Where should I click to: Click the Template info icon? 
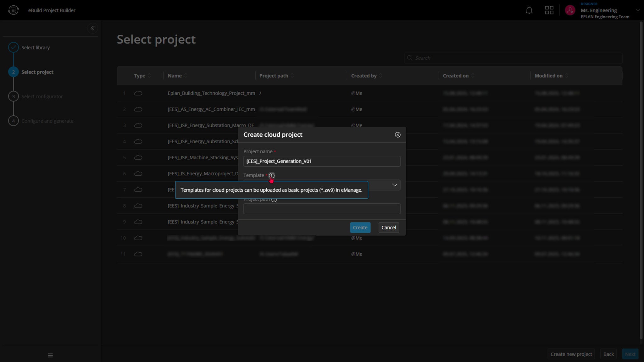272,175
